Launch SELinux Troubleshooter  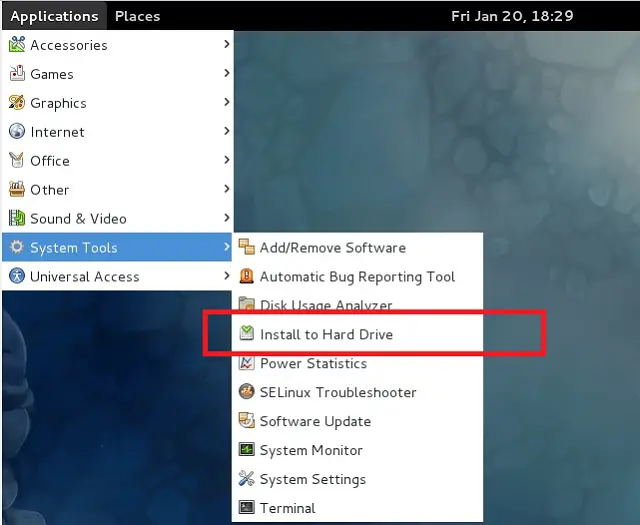click(357, 392)
